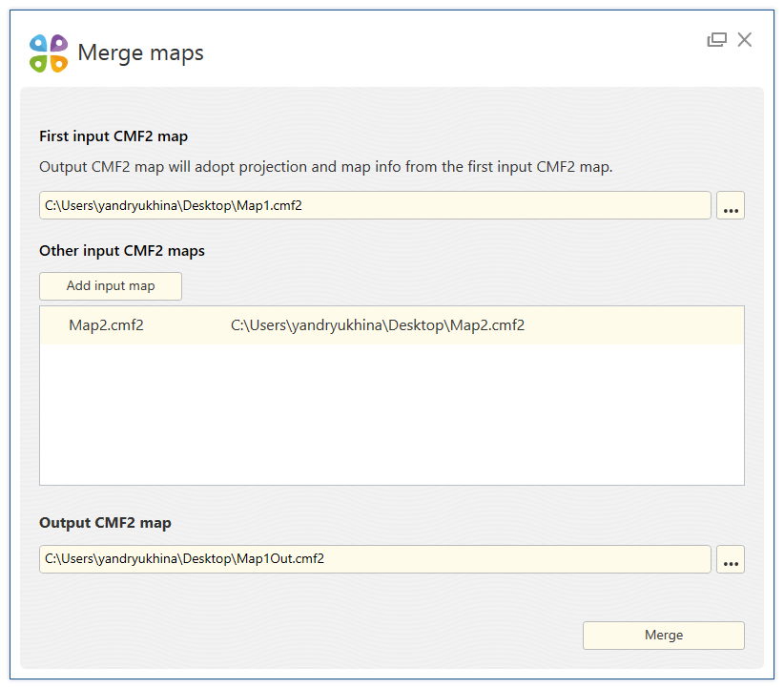Screen dimensions: 784x689
Task: Close the Merge maps dialog
Action: (x=745, y=39)
